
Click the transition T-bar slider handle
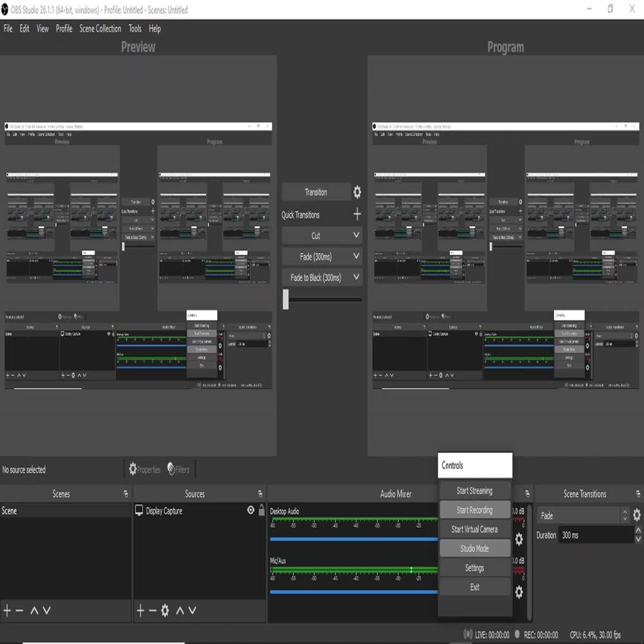pos(286,299)
